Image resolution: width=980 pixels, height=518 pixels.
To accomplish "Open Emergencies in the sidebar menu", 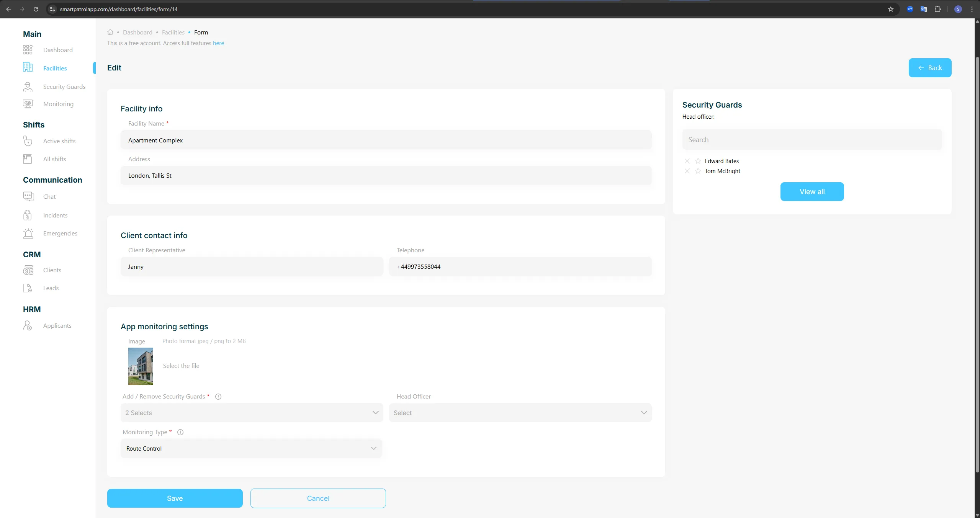I will click(x=60, y=233).
